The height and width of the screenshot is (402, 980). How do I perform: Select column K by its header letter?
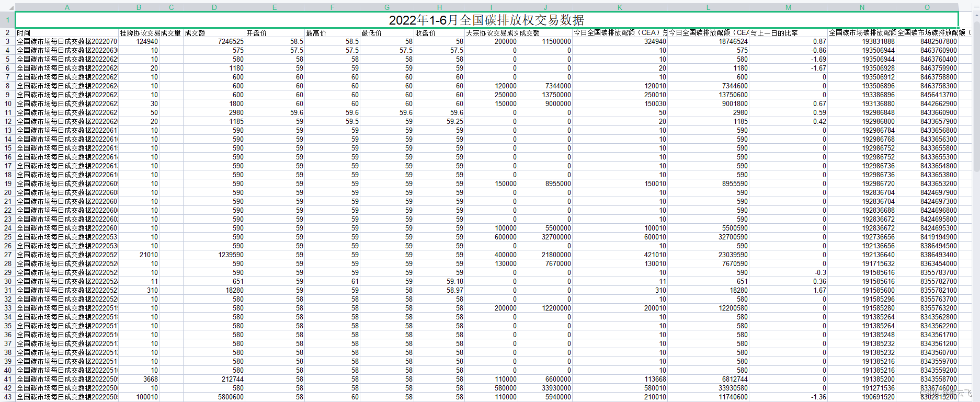pos(620,7)
